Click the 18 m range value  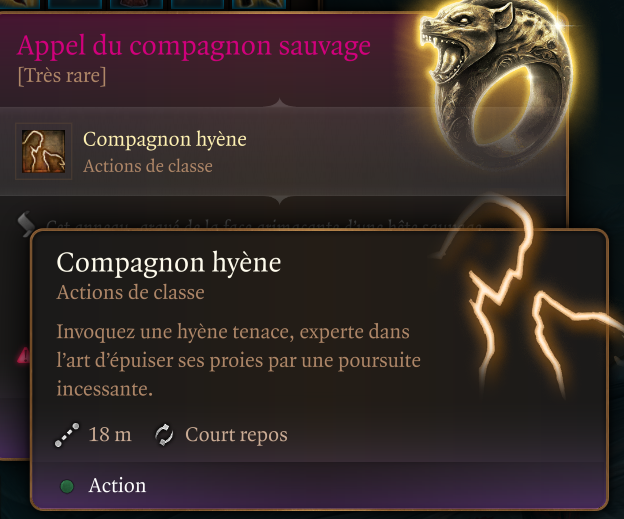(x=110, y=434)
